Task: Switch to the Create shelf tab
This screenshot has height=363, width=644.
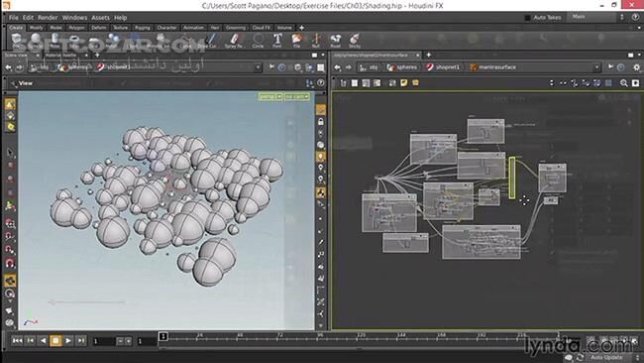Action: tap(16, 28)
